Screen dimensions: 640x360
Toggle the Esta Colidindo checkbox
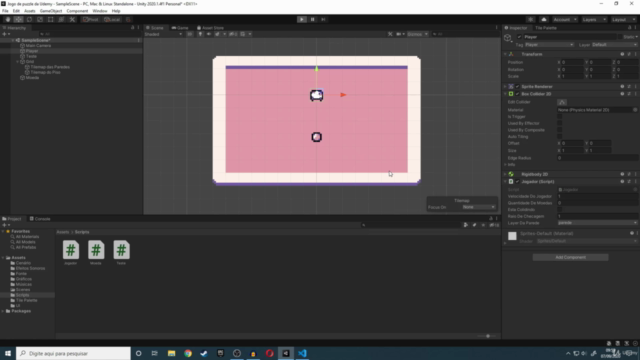[x=560, y=210]
